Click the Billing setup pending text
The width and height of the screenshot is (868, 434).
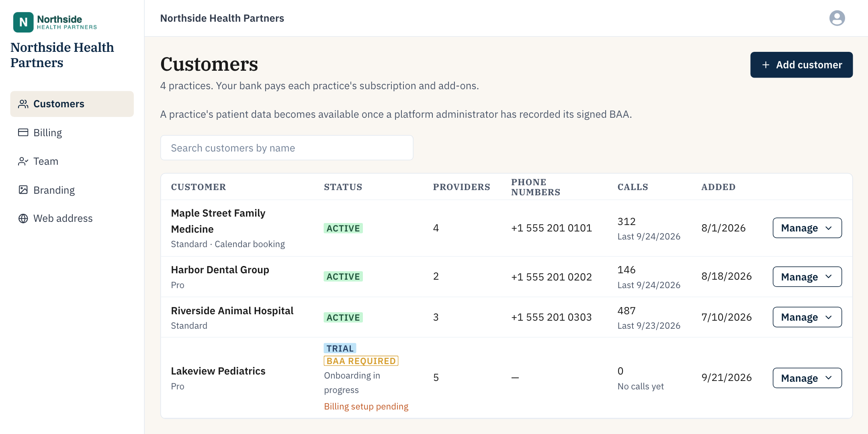coord(366,407)
